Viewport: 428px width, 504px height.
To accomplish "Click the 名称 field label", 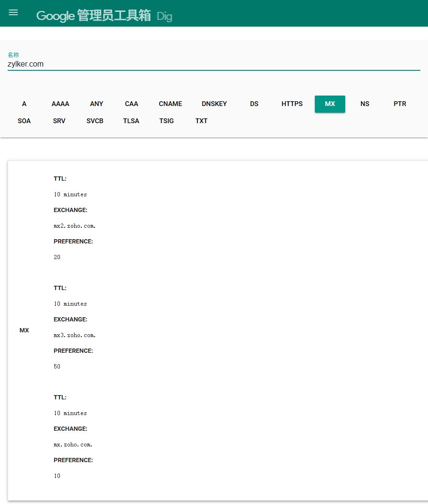I will [13, 55].
